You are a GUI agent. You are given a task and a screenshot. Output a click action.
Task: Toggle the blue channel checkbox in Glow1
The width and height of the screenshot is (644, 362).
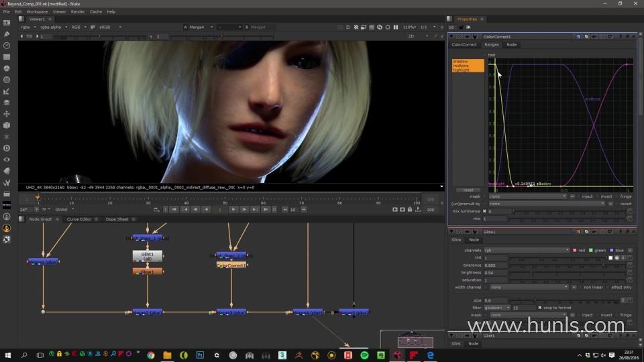click(612, 250)
